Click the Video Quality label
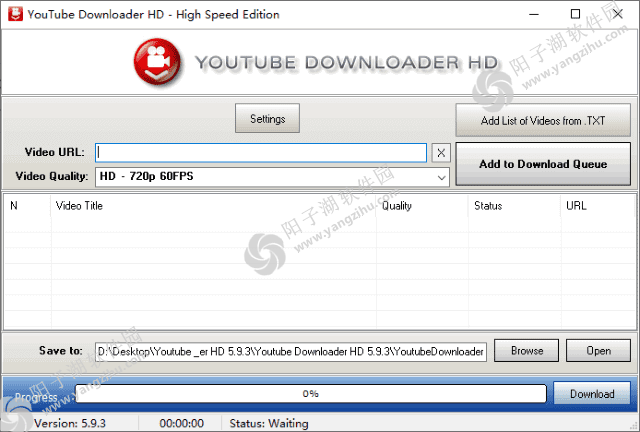This screenshot has height=432, width=640. [x=52, y=176]
